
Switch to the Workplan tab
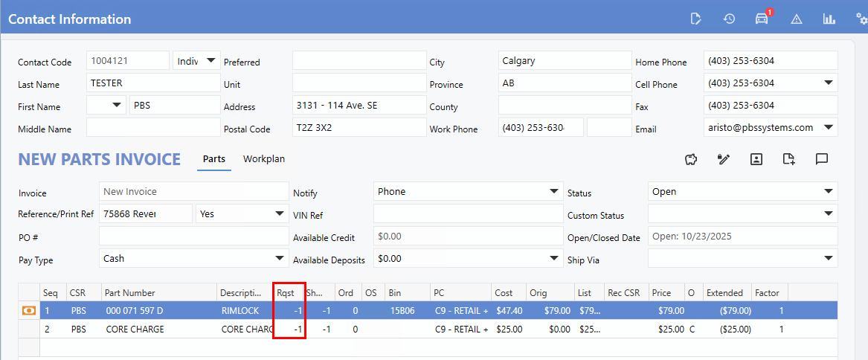click(x=263, y=158)
